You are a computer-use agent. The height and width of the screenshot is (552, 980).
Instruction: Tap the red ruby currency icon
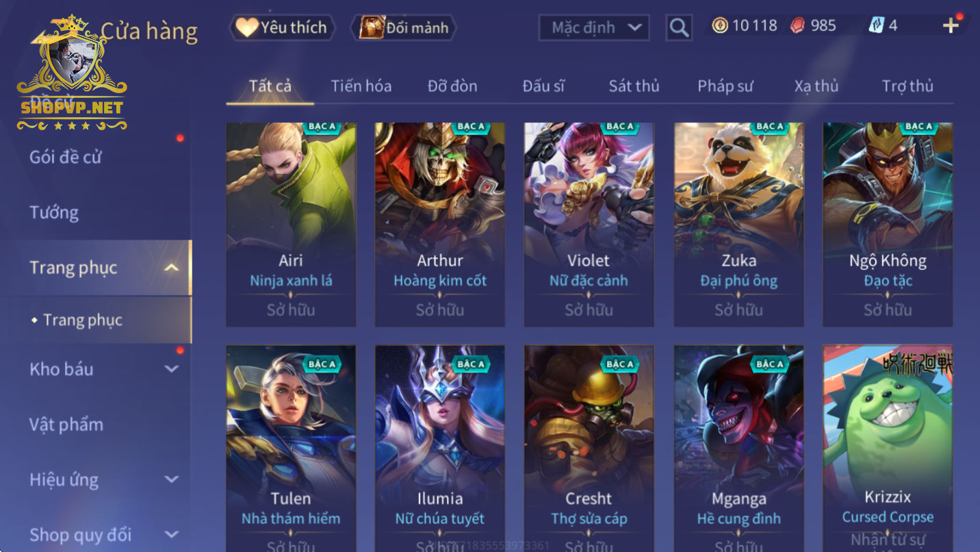[797, 26]
